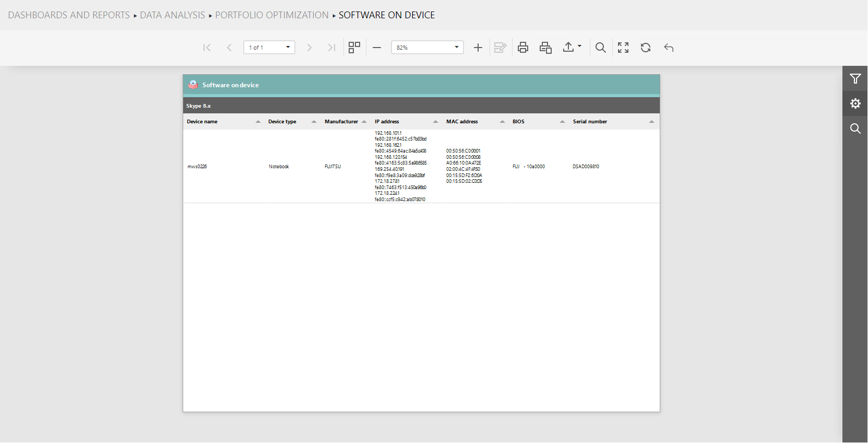Open settings gear in right sidebar

tap(855, 103)
